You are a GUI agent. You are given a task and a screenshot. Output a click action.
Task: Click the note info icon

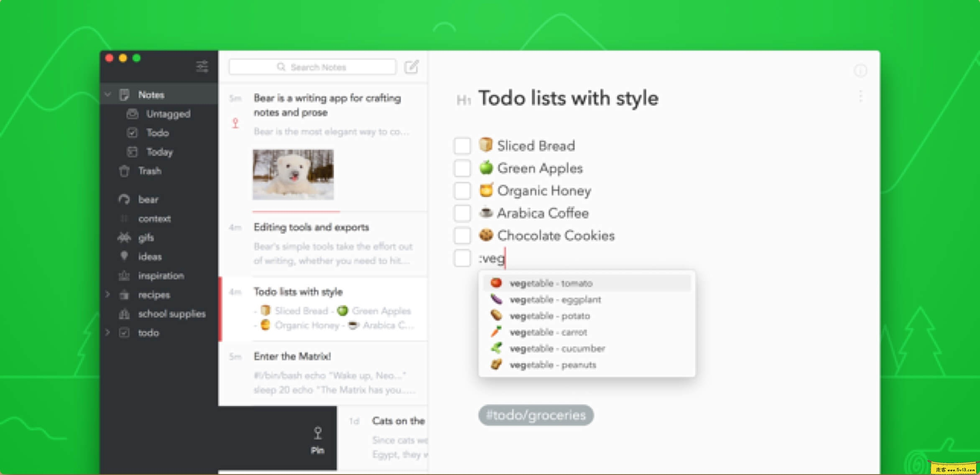(x=860, y=71)
